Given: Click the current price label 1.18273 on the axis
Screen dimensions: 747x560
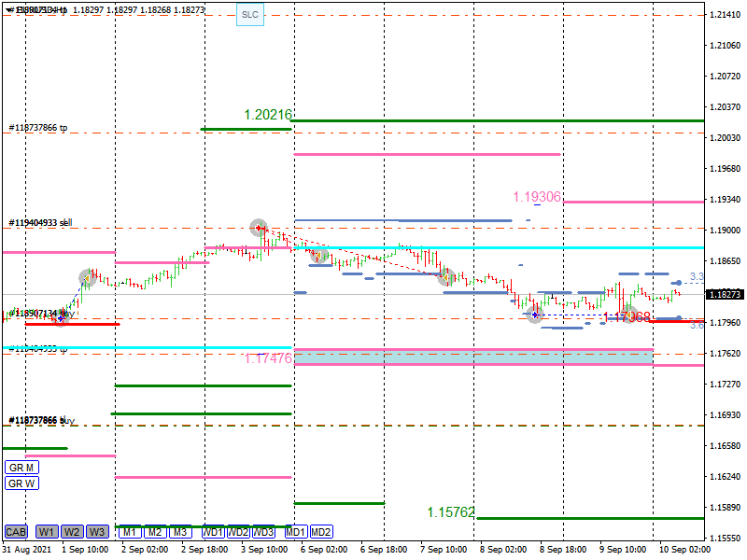Looking at the screenshot, I should coord(725,294).
